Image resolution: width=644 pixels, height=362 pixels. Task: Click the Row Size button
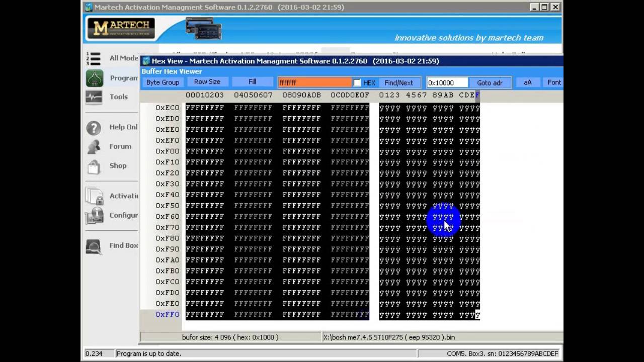coord(207,82)
